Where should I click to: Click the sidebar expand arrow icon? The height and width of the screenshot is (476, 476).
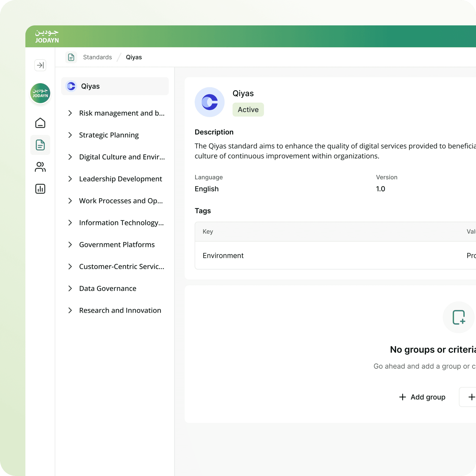[40, 65]
